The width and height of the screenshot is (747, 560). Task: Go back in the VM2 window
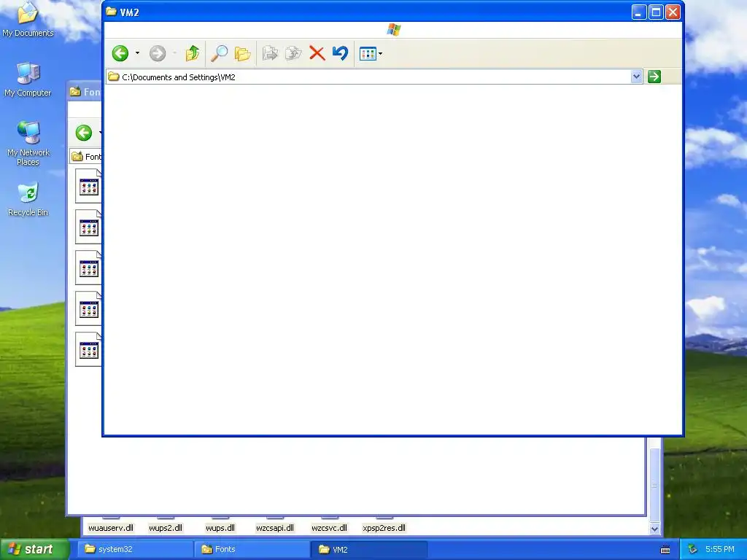(x=120, y=53)
